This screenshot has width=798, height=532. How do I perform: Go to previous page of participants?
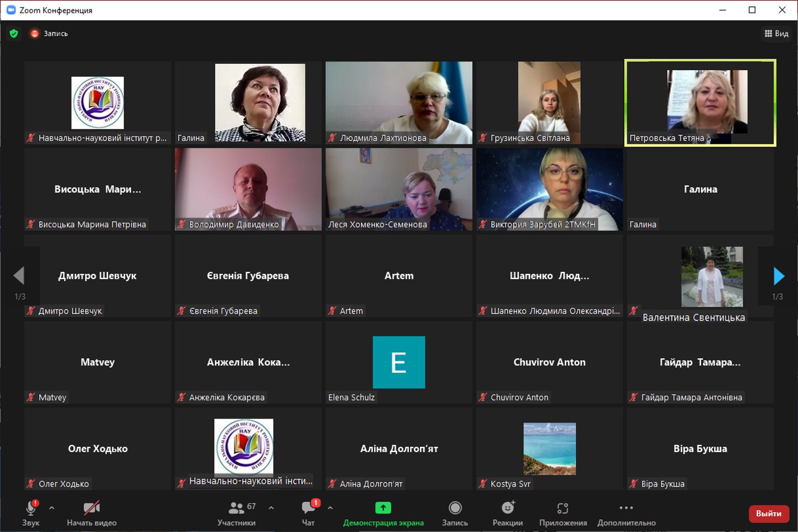click(19, 276)
